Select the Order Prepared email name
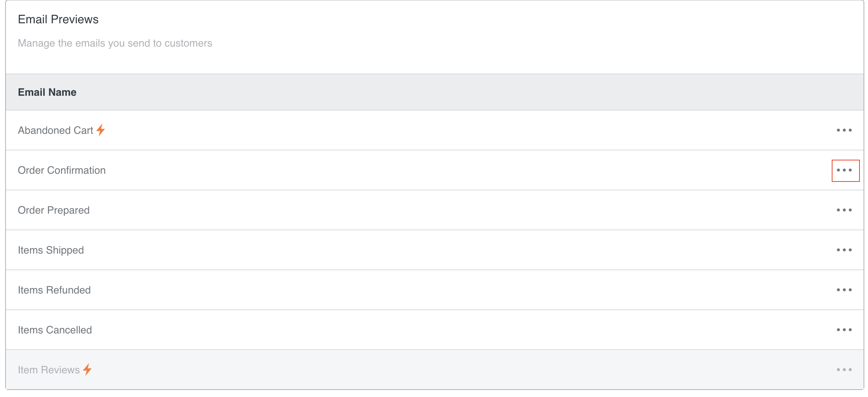 (x=54, y=210)
